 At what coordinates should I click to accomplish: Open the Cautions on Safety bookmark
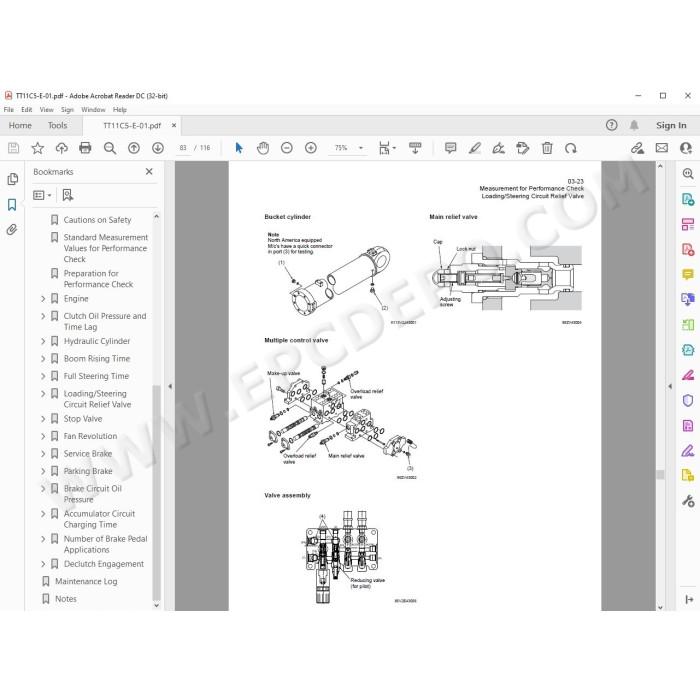point(97,220)
